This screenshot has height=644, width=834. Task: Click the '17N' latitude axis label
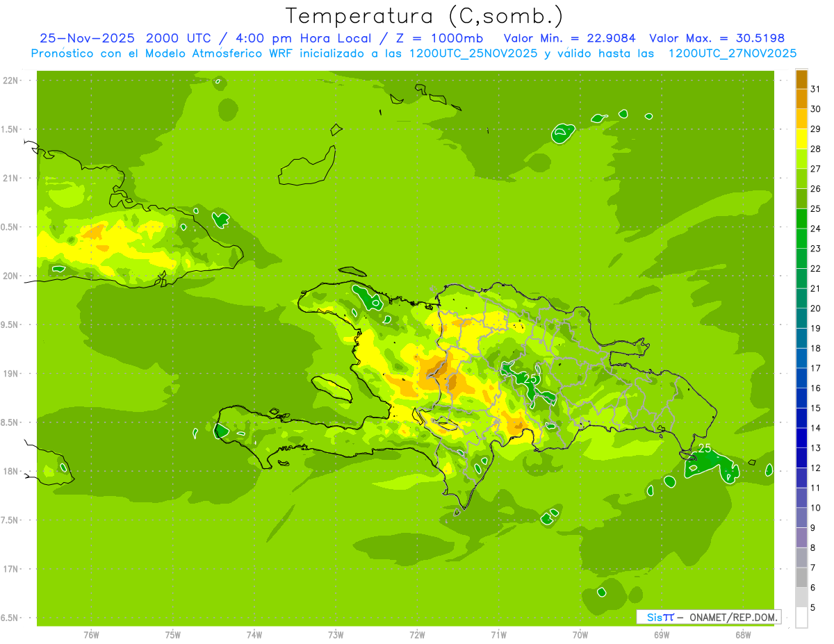pos(10,570)
